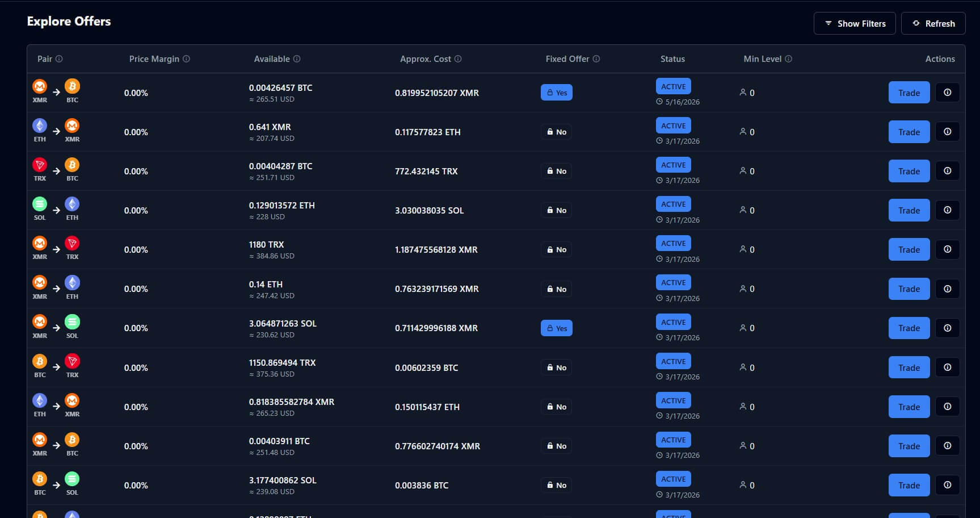Trade the 0.00403911 BTC offer
Viewport: 980px width, 518px height.
pos(909,446)
